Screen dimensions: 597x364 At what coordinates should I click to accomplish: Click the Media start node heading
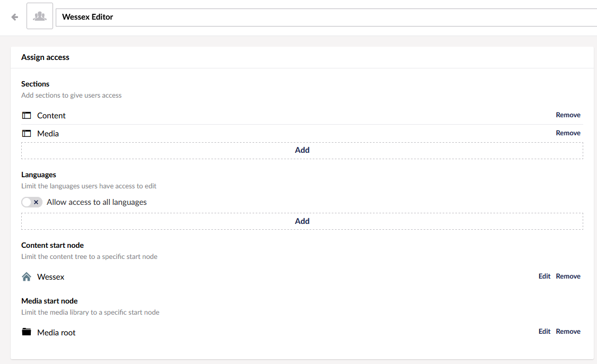[49, 301]
